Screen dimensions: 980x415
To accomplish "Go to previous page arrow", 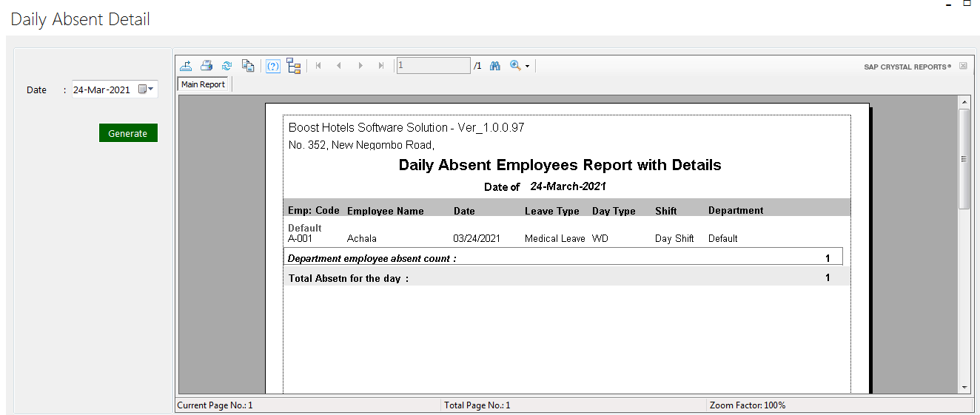I will (x=339, y=66).
